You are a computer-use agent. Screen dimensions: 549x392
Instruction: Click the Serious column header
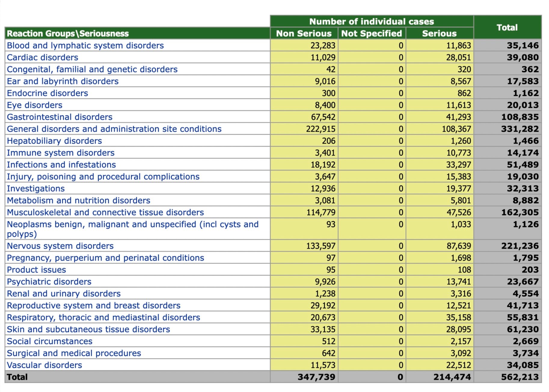coord(439,33)
